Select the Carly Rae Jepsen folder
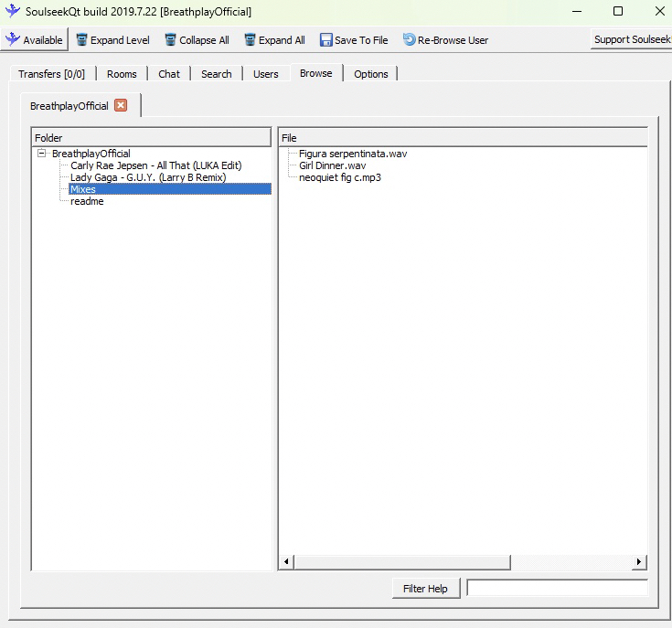The height and width of the screenshot is (628, 672). click(155, 165)
